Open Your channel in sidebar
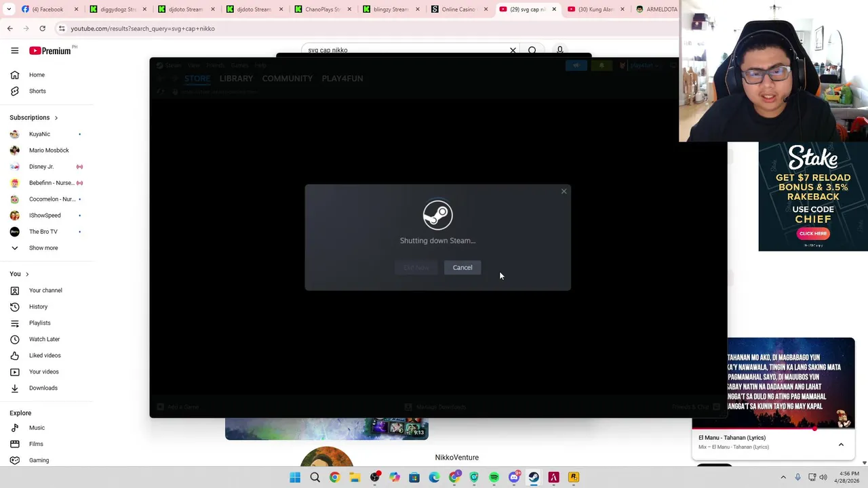The image size is (868, 488). pyautogui.click(x=45, y=290)
